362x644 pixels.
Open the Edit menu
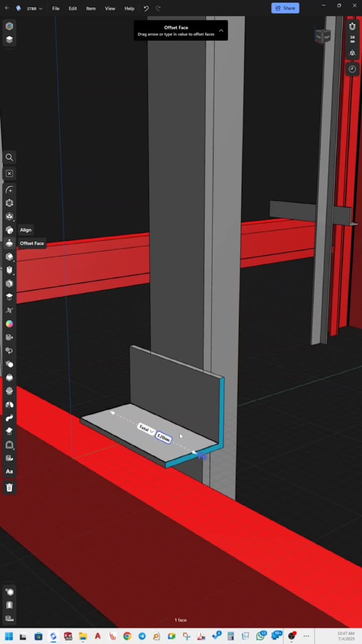click(x=72, y=9)
